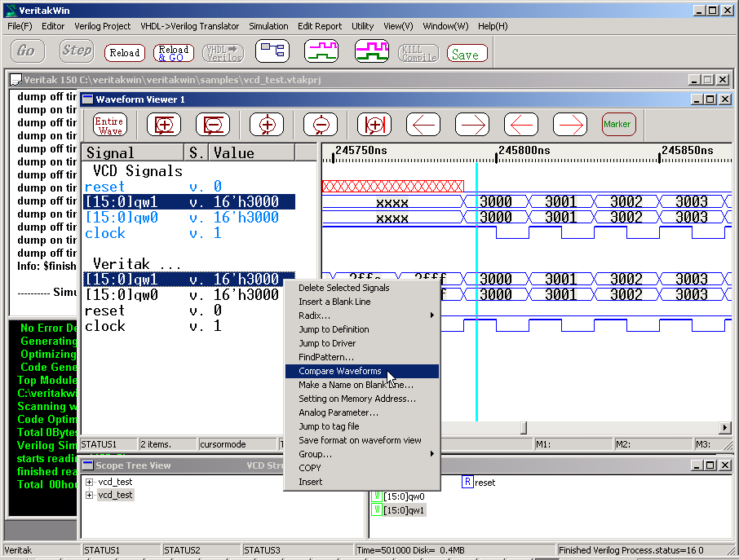Select the VCD reset signal row
The width and height of the screenshot is (739, 560).
tap(189, 187)
